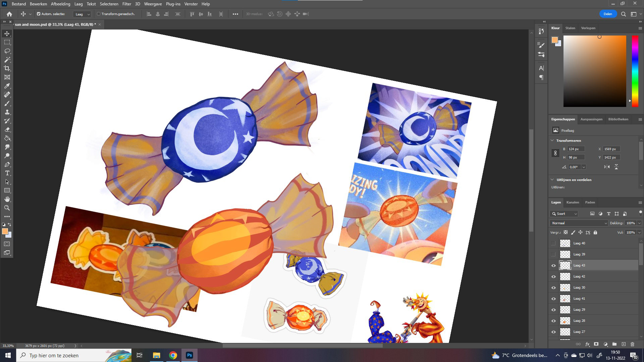Click the Delen share button
Screen dimensions: 644x362
pos(608,14)
